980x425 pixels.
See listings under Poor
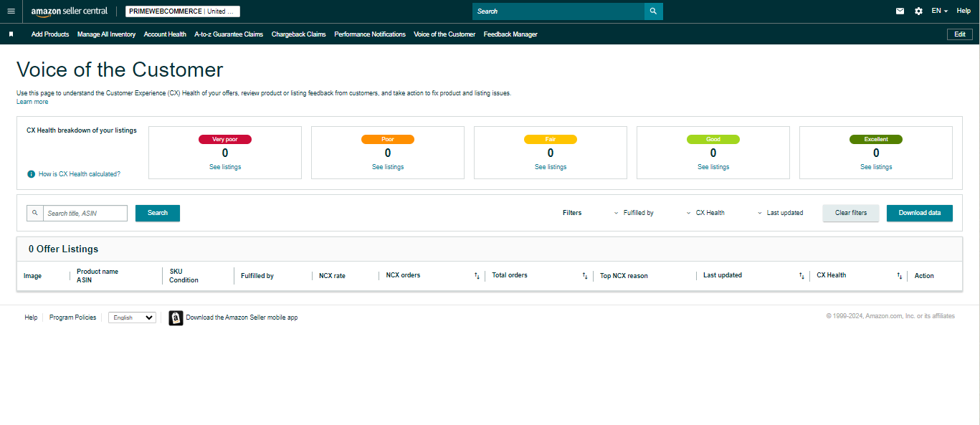coord(388,167)
